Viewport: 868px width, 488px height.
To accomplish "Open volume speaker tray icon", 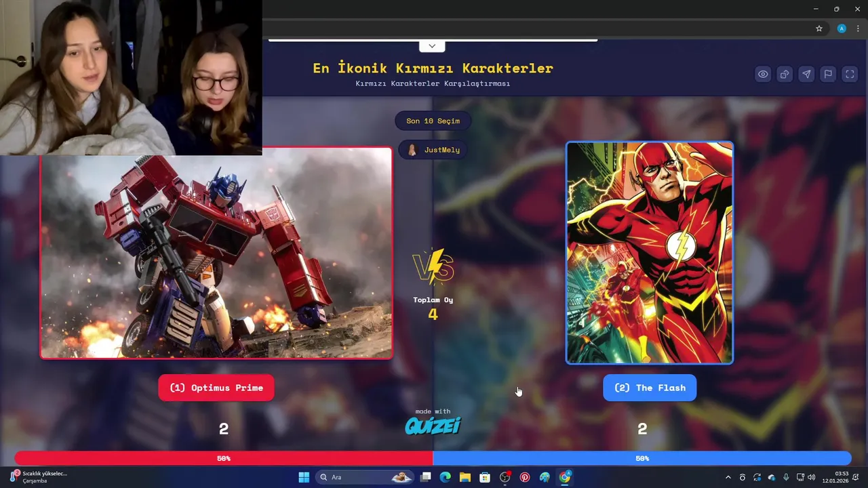I will [812, 477].
